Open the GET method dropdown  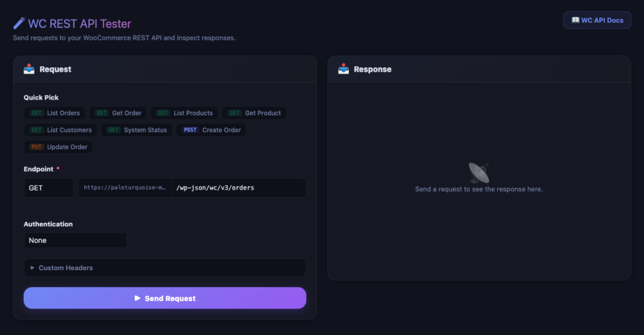[x=48, y=188]
